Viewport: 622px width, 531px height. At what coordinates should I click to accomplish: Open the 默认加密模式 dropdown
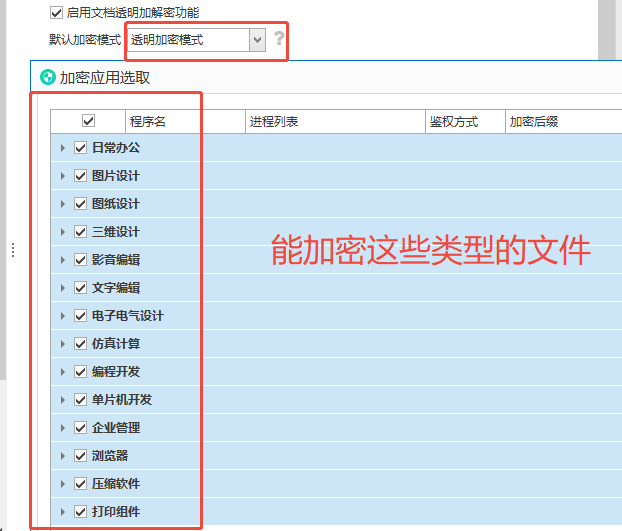pyautogui.click(x=257, y=40)
